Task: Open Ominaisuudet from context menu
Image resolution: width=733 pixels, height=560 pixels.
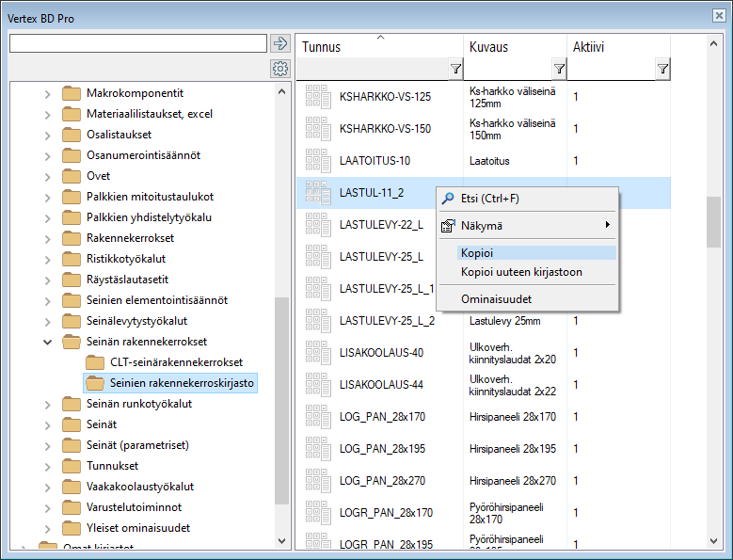Action: click(x=496, y=298)
